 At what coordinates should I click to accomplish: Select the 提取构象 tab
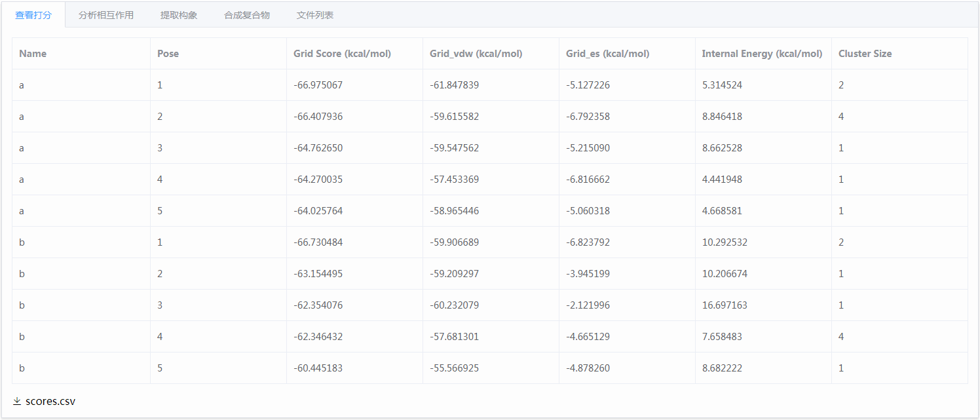(179, 15)
